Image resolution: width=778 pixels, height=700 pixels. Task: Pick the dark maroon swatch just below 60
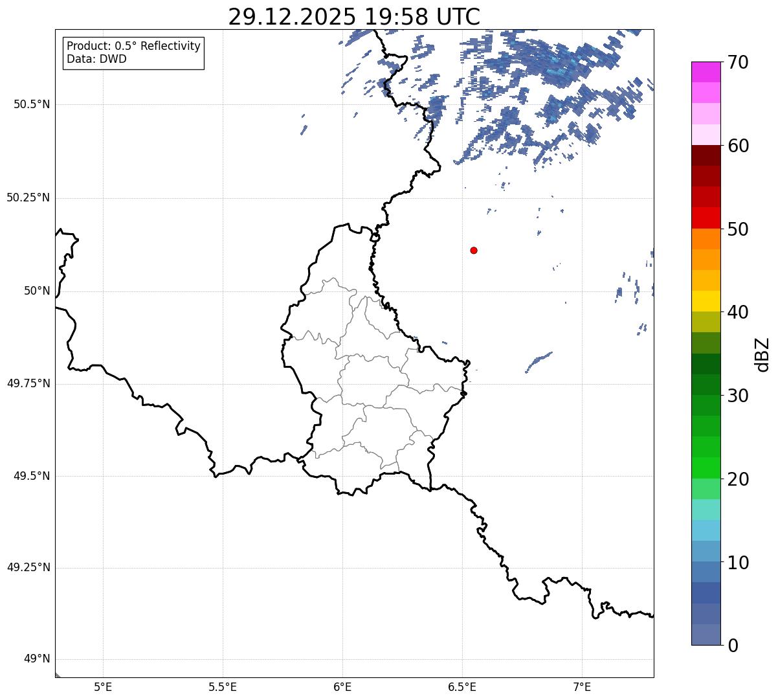point(706,156)
